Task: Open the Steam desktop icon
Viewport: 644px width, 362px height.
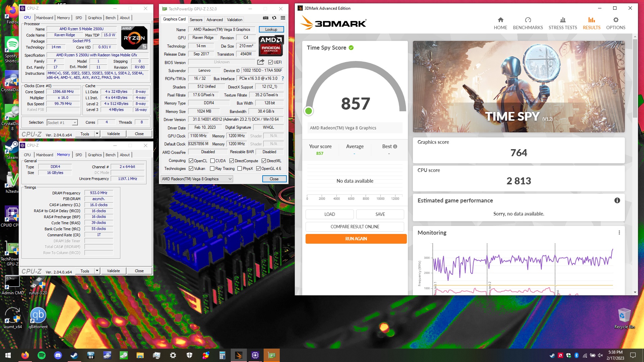Action: pyautogui.click(x=12, y=149)
